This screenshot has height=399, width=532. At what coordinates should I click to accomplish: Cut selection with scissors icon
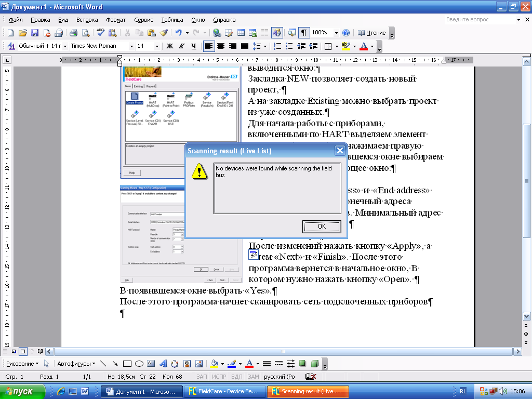pos(128,33)
